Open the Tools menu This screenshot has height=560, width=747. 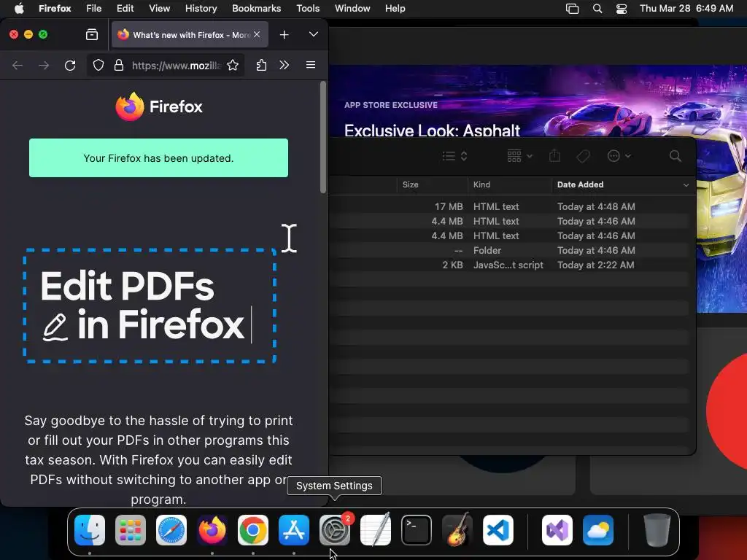(308, 9)
